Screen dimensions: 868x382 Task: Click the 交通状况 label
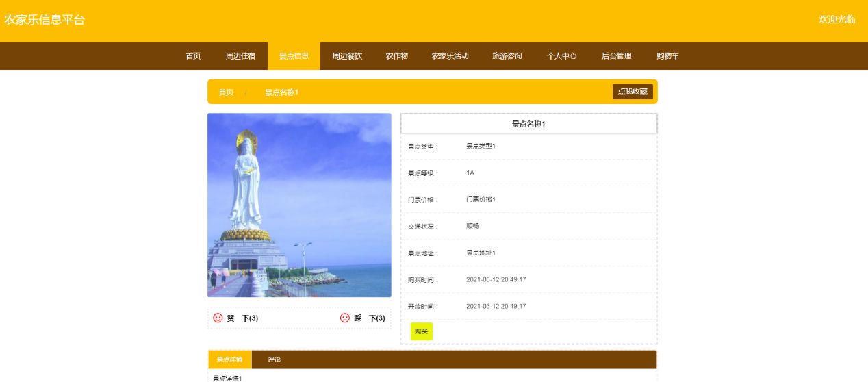(423, 227)
